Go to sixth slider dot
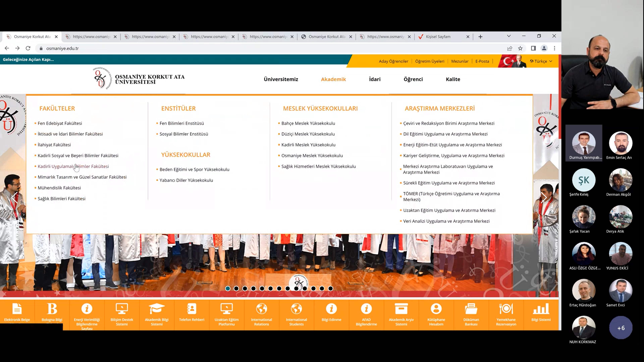Image resolution: width=644 pixels, height=362 pixels. [271, 289]
